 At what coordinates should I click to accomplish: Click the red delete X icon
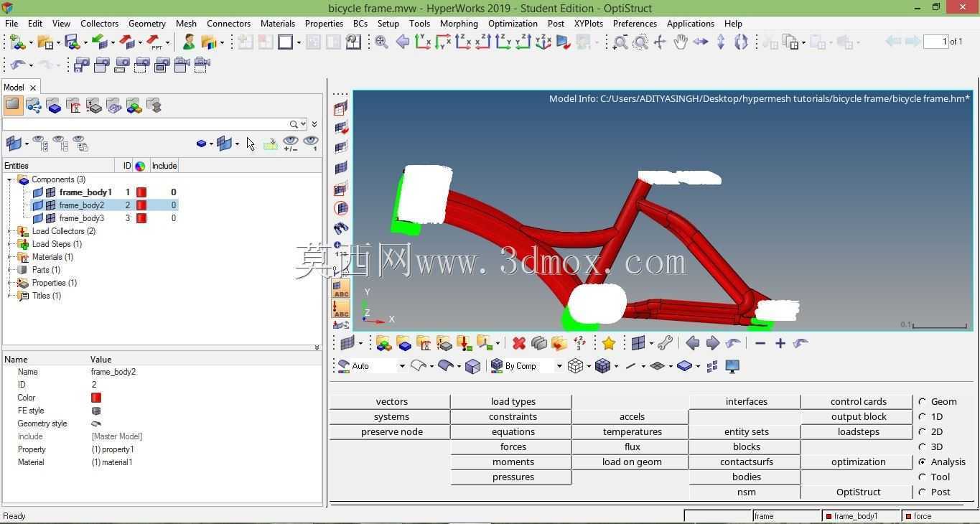519,344
